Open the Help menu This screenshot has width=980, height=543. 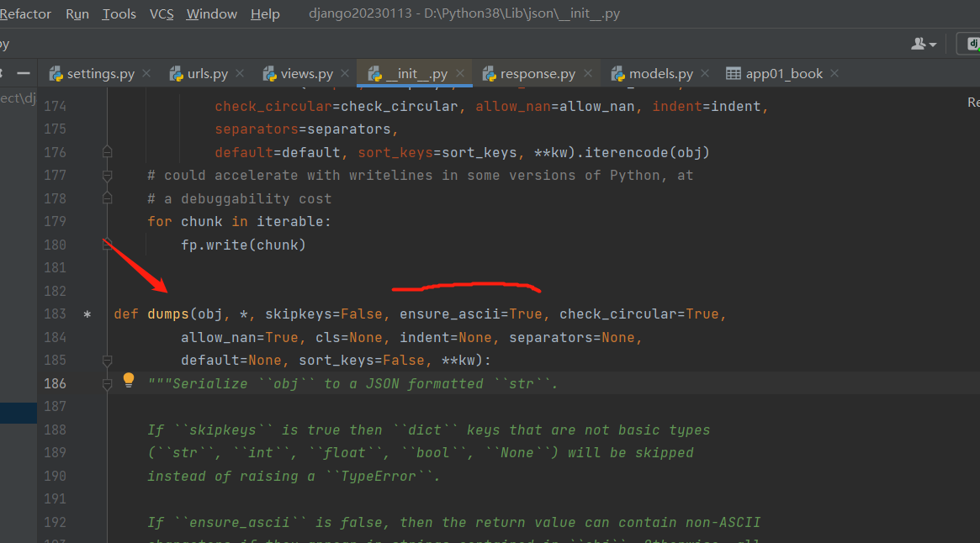click(x=265, y=13)
